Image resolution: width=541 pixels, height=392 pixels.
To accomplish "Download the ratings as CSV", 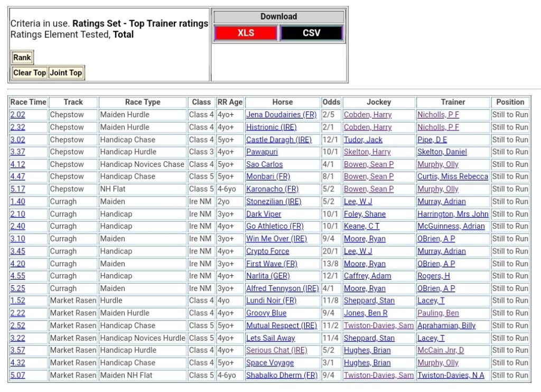I will tap(311, 33).
